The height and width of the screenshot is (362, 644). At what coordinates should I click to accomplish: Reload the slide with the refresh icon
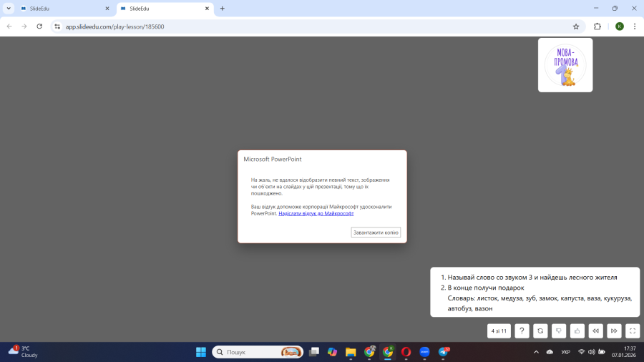click(541, 331)
